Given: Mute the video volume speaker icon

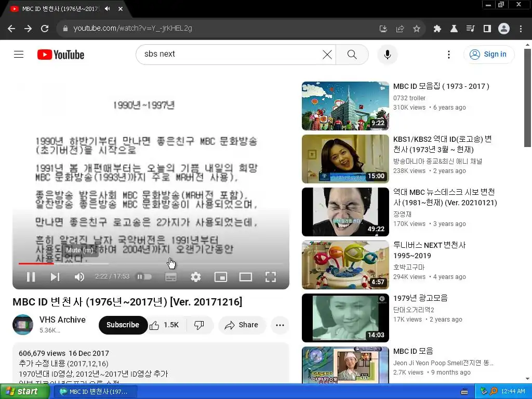Looking at the screenshot, I should pyautogui.click(x=79, y=277).
